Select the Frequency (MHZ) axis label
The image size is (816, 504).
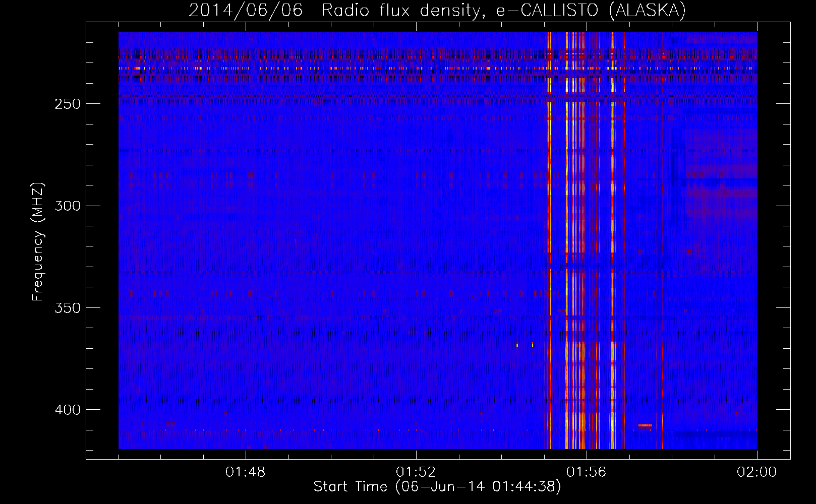tap(38, 241)
